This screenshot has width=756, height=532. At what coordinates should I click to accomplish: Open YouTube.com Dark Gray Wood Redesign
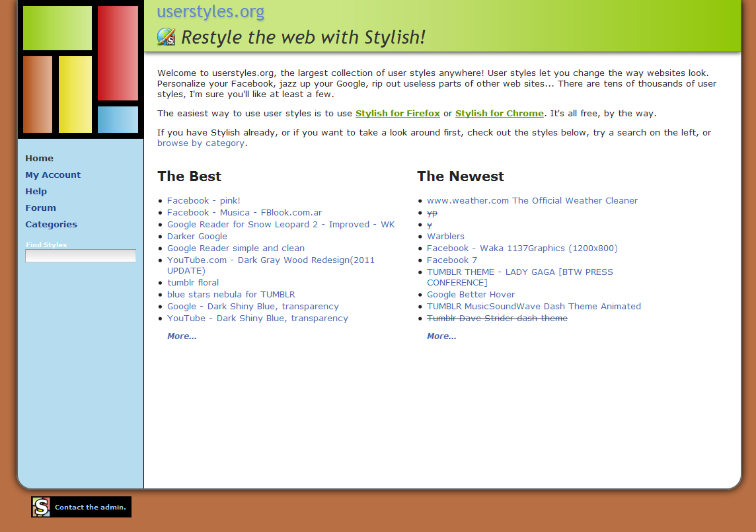point(271,265)
